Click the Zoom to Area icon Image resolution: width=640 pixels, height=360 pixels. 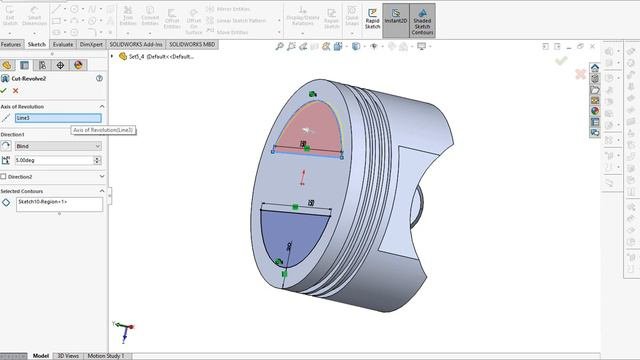(291, 47)
